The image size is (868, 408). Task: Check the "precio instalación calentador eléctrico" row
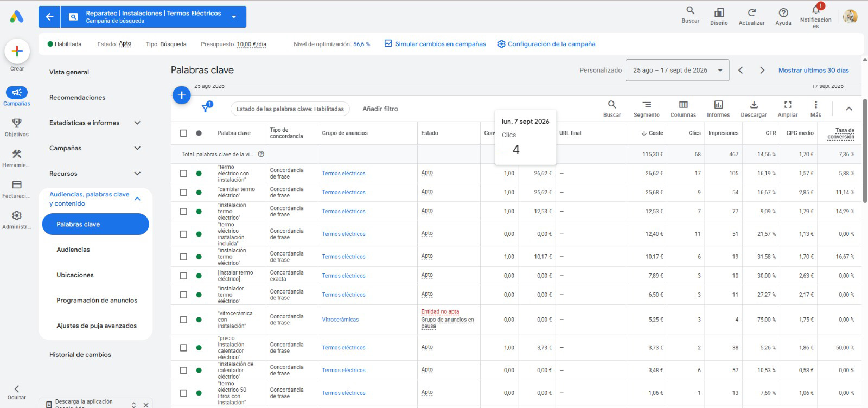[183, 348]
